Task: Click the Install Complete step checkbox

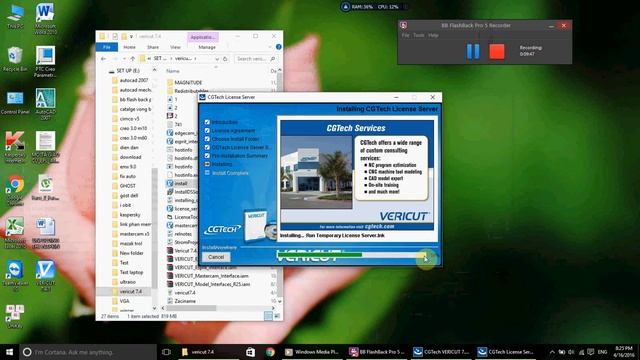Action: click(207, 173)
